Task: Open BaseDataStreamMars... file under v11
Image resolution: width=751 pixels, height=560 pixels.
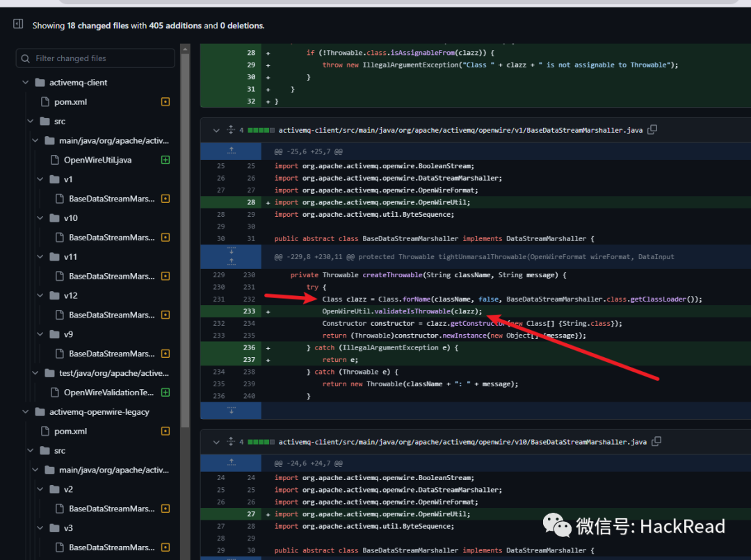Action: (x=111, y=276)
